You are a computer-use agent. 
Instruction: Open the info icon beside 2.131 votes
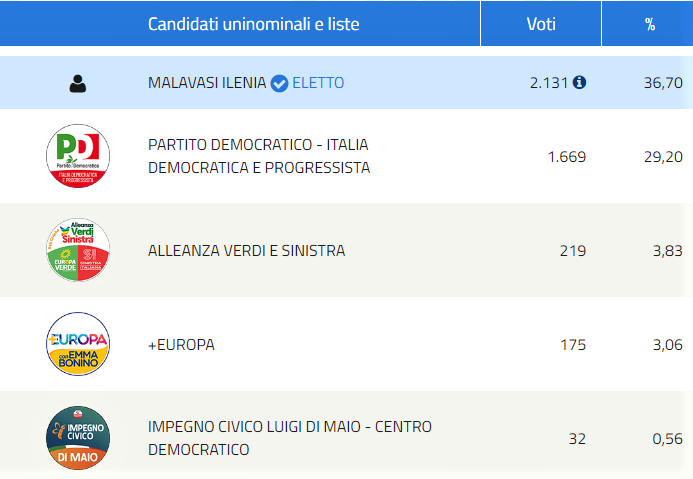579,82
